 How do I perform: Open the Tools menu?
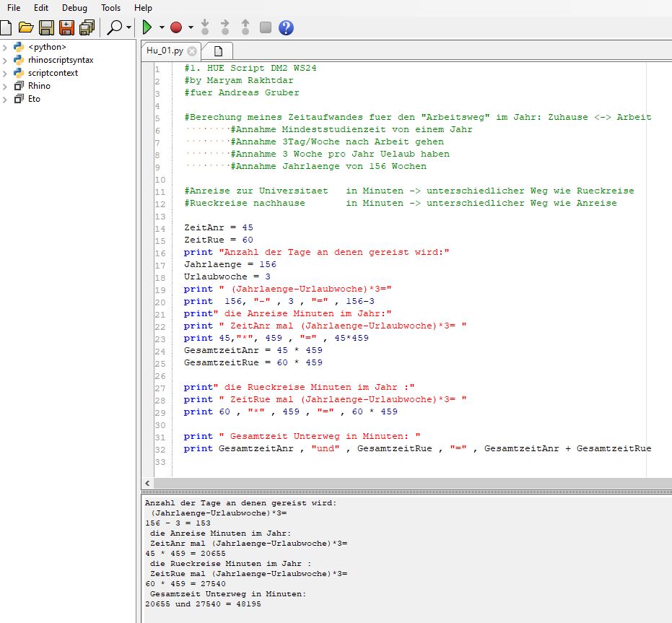click(110, 8)
